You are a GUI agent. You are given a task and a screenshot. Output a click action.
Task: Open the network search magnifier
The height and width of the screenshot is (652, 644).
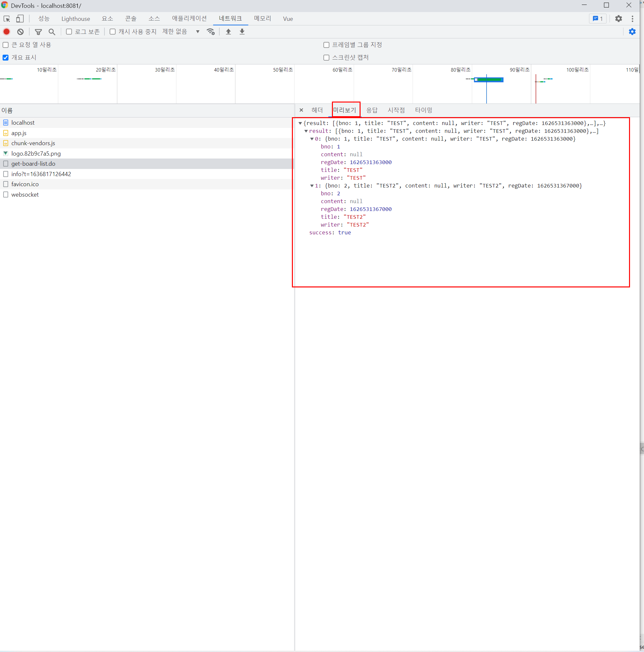click(52, 32)
